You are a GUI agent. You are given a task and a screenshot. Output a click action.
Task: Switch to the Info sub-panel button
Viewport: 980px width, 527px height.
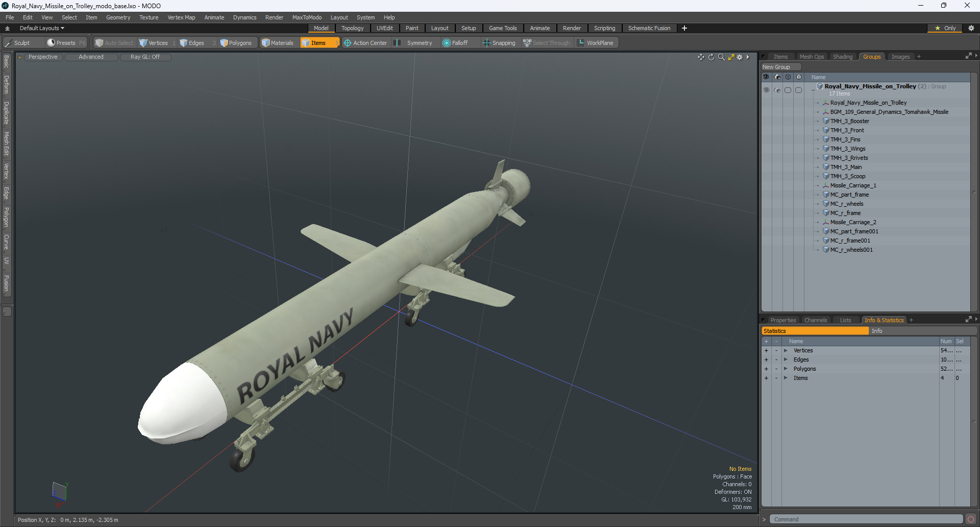point(923,331)
